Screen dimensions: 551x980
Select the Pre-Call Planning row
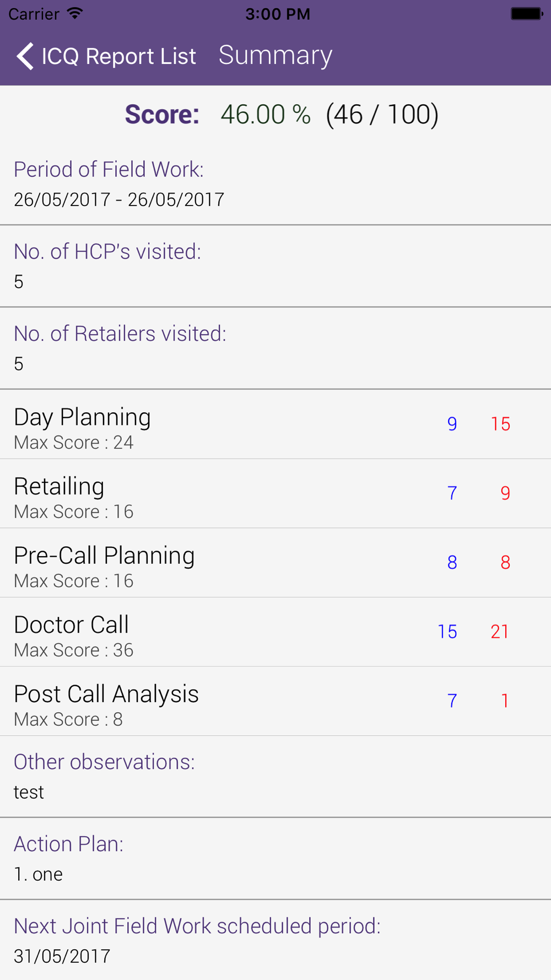click(220, 563)
